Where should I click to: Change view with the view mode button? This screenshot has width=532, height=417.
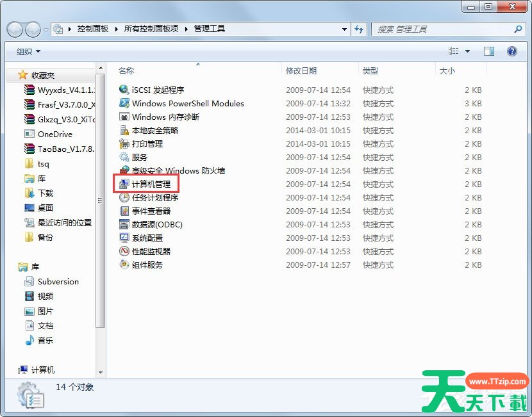pos(454,51)
